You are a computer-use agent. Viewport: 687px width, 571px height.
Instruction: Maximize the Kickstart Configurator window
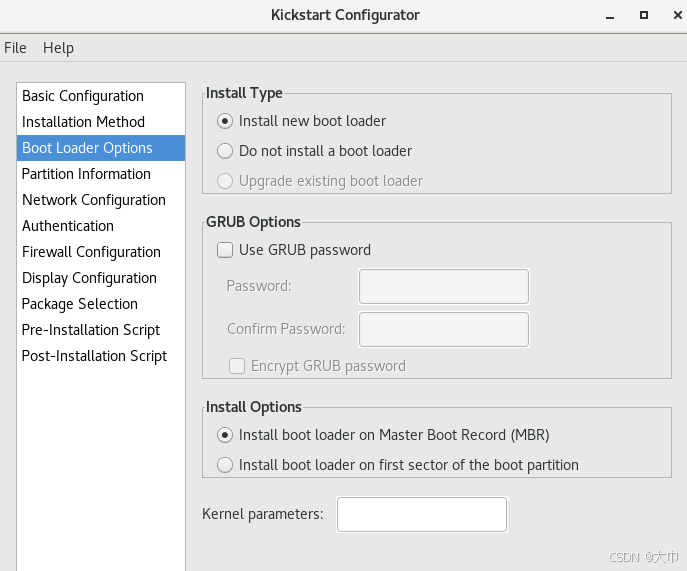(x=644, y=15)
